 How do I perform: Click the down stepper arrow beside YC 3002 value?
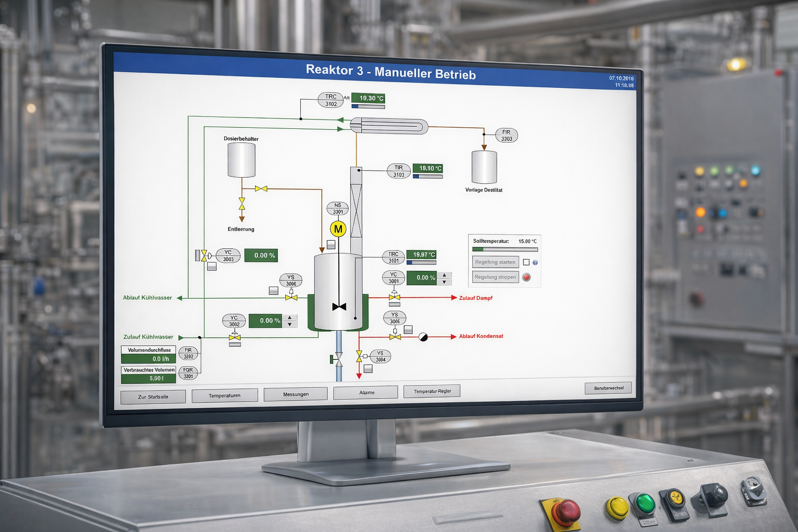(x=289, y=324)
